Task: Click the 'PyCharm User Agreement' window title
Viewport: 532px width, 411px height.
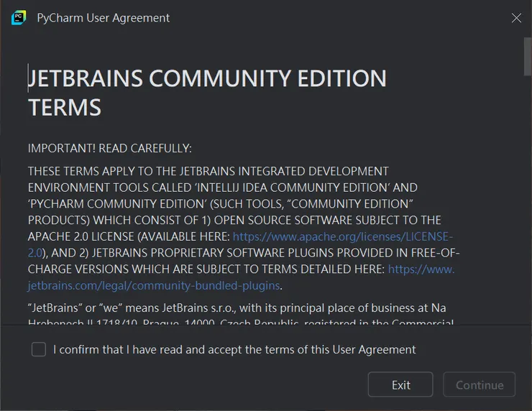Action: coord(104,18)
